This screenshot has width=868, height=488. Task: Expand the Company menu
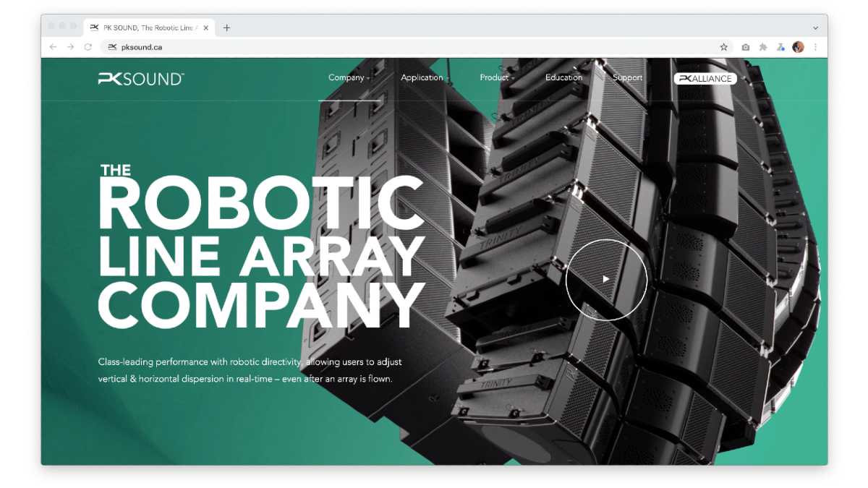pos(349,77)
